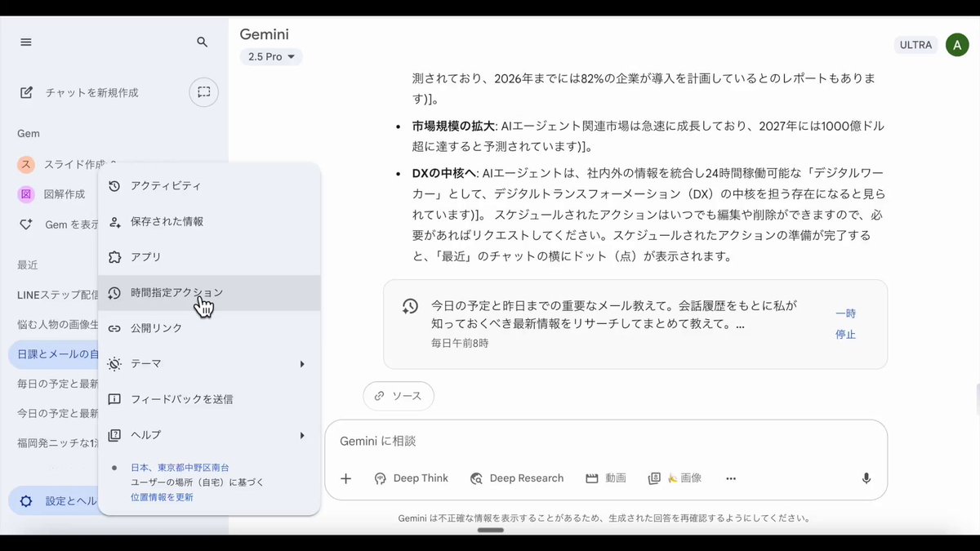980x551 pixels.
Task: Open the 今日の予定と最新 chat
Action: pyautogui.click(x=57, y=414)
